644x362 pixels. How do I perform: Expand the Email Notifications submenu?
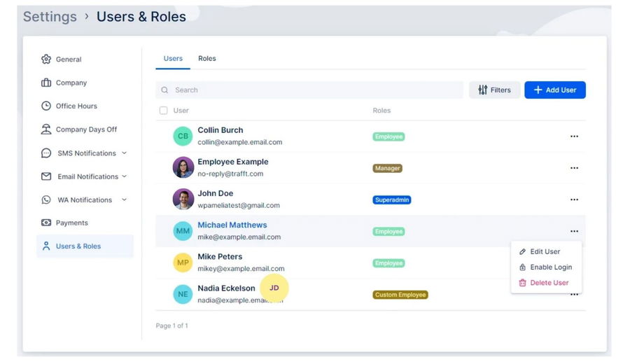(125, 176)
